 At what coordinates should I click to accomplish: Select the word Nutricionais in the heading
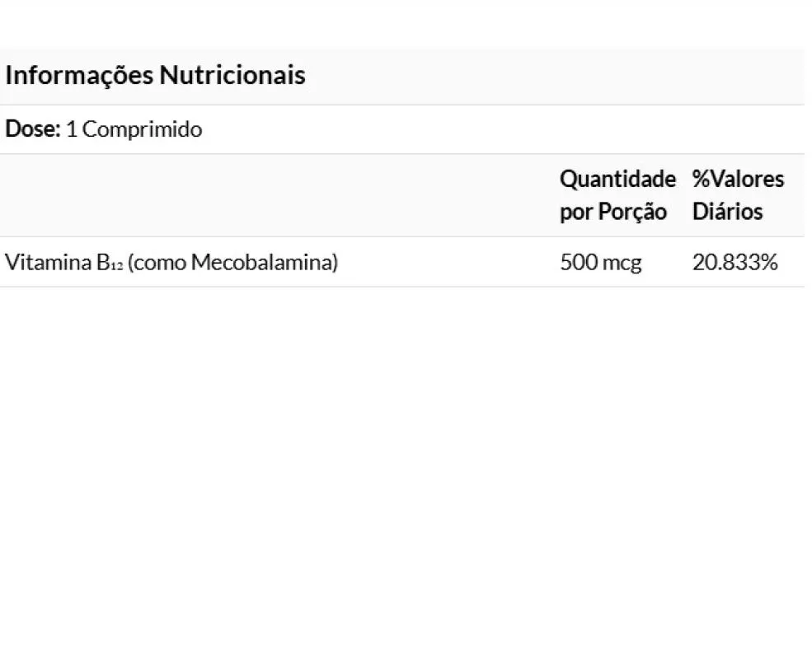pyautogui.click(x=232, y=74)
